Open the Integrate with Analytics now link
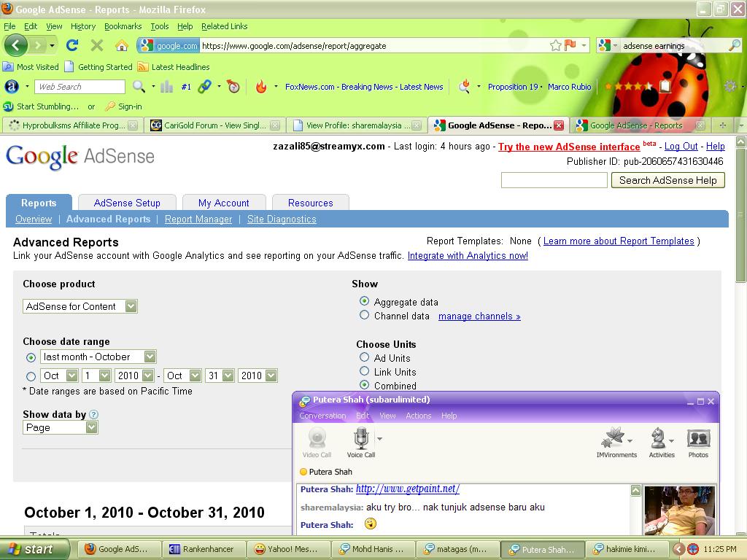 tap(468, 256)
